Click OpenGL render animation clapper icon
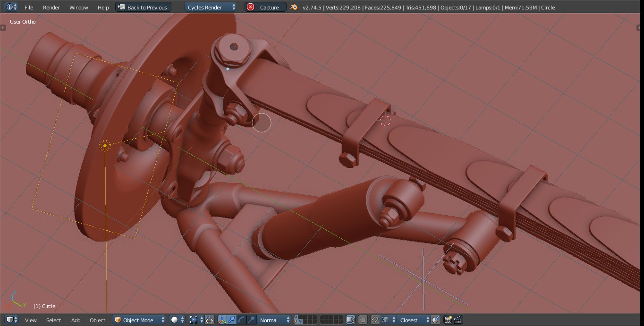Image resolution: width=644 pixels, height=326 pixels. (x=458, y=320)
